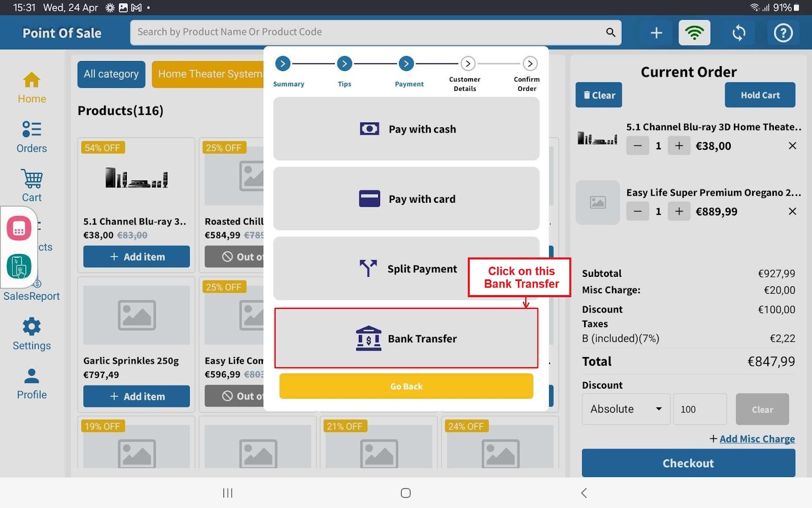Viewport: 812px width, 508px height.
Task: Open Settings gear in sidebar
Action: [x=31, y=334]
